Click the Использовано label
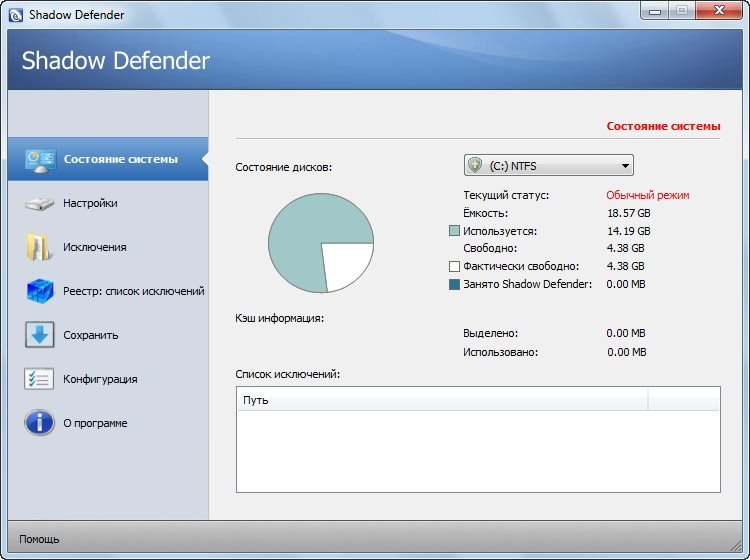The width and height of the screenshot is (750, 560). pyautogui.click(x=500, y=352)
